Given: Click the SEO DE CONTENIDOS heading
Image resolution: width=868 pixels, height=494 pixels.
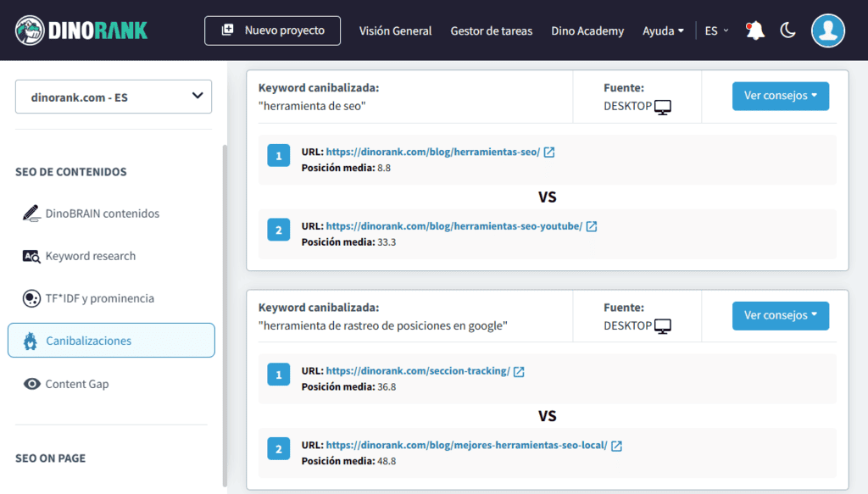Looking at the screenshot, I should pyautogui.click(x=71, y=171).
